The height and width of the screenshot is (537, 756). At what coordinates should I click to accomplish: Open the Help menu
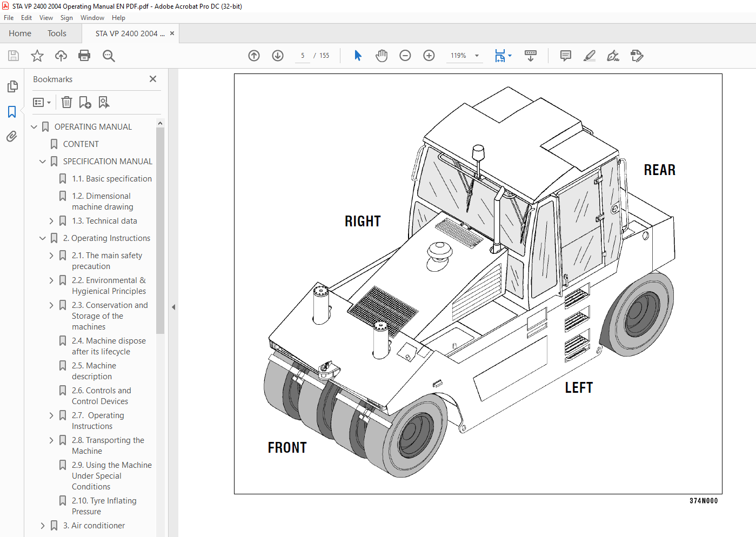pos(118,18)
